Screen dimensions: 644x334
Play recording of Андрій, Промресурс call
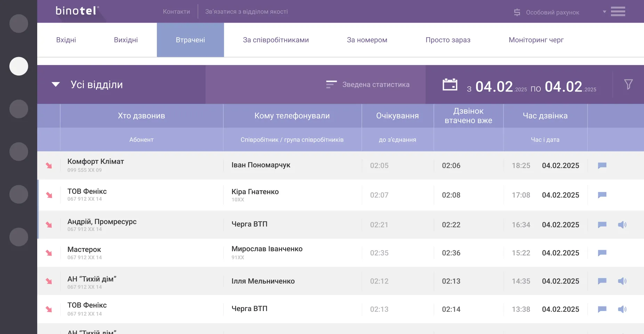(622, 225)
